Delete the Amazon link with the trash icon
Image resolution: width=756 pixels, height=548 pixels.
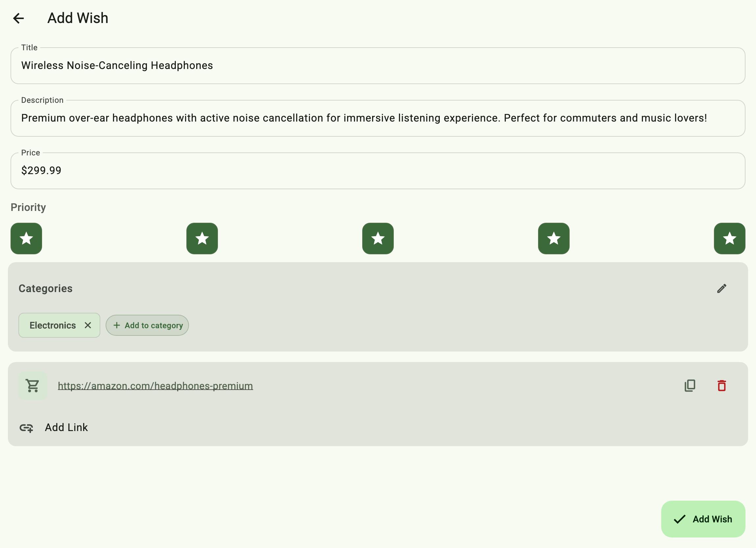(x=722, y=386)
